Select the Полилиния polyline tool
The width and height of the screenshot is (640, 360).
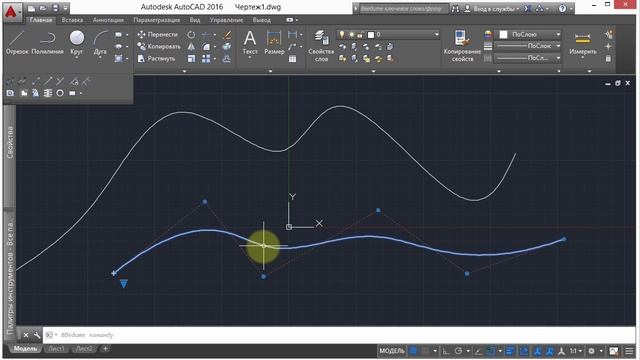(x=47, y=42)
